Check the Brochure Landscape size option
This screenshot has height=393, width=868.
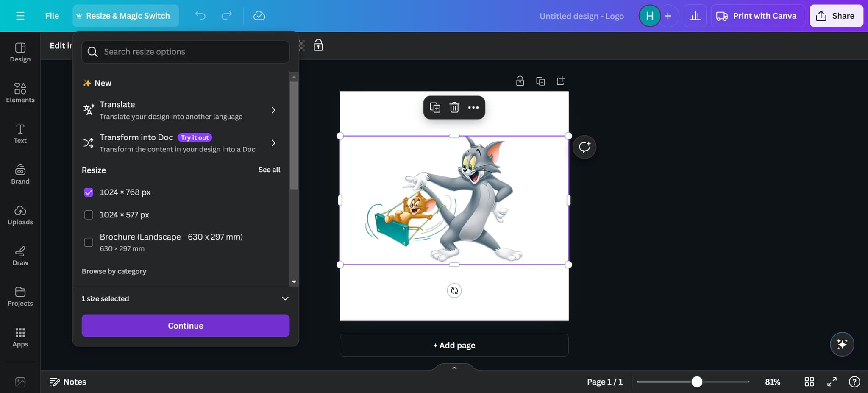[x=88, y=242]
